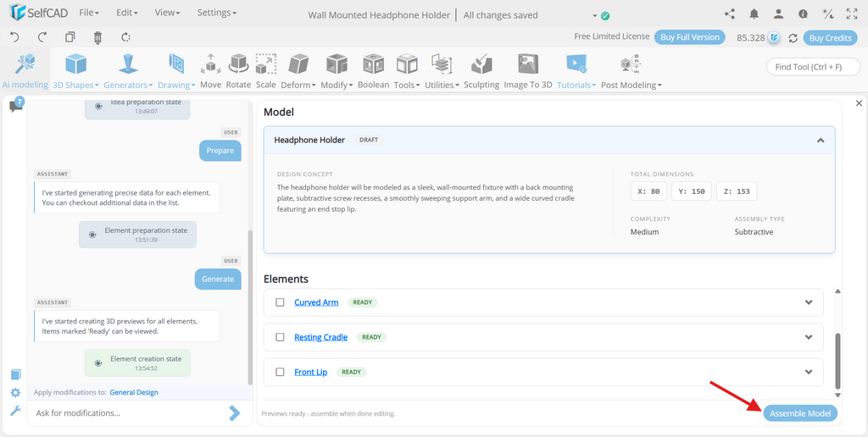This screenshot has width=868, height=437.
Task: Open the Curved Arm link
Action: point(316,302)
